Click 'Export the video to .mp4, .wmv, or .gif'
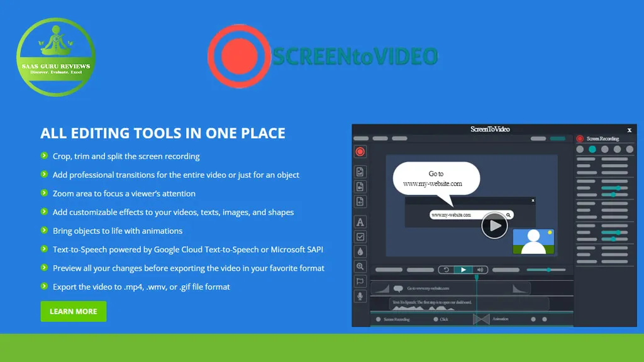The image size is (644, 362). (x=142, y=287)
